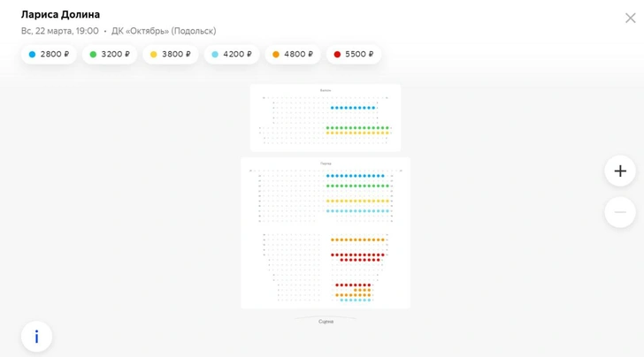The width and height of the screenshot is (644, 357).
Task: Click the red dot on 5500 ₽ chip
Action: (x=337, y=54)
